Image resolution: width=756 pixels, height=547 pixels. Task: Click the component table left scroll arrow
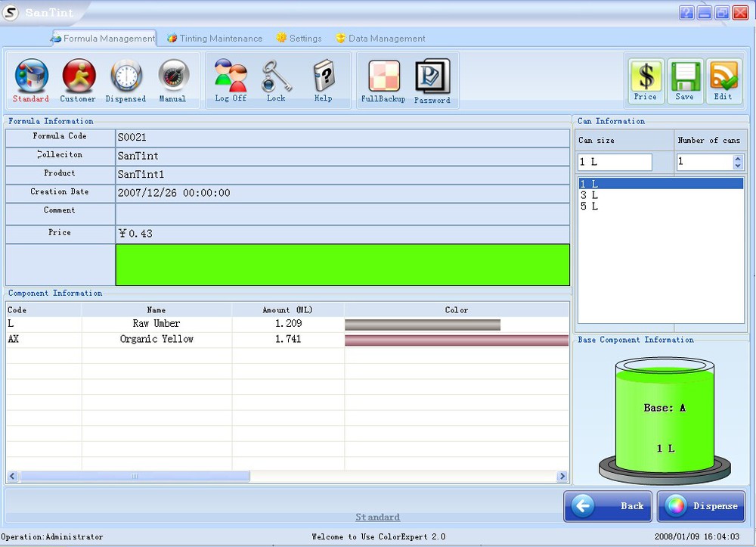click(13, 477)
